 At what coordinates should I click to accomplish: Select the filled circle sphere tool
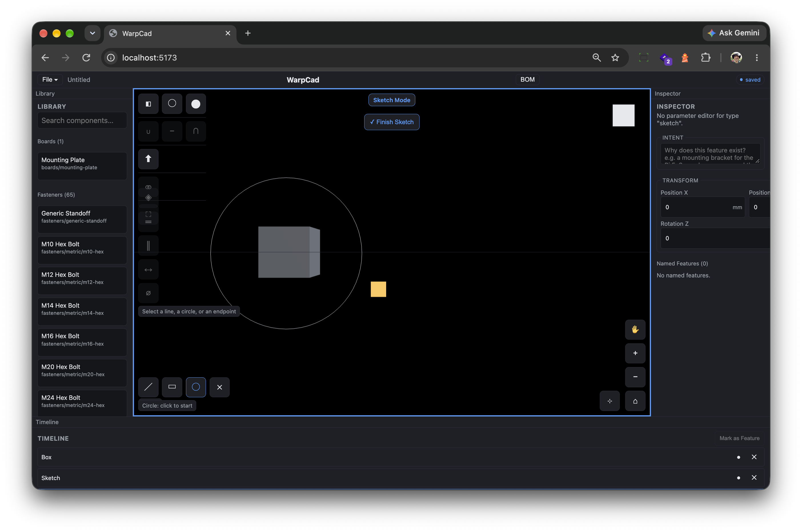tap(196, 104)
